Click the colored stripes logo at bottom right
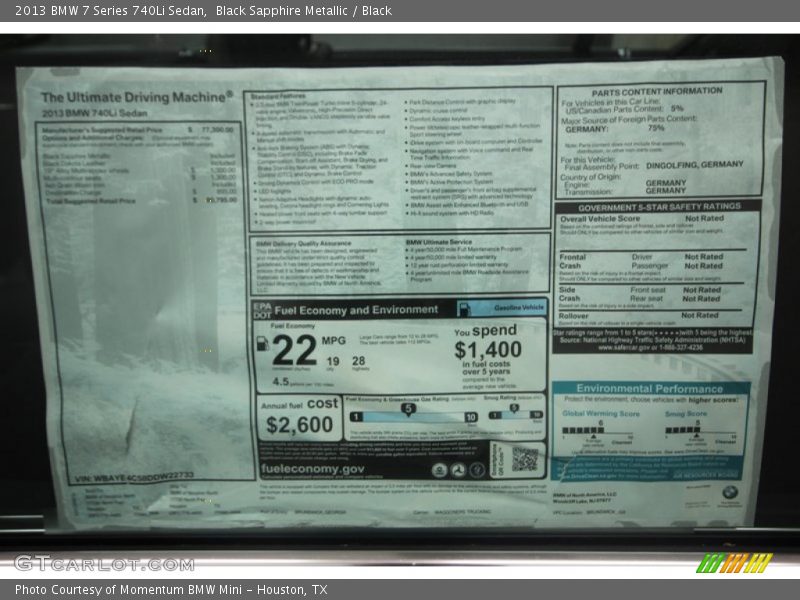This screenshot has width=800, height=600. [734, 563]
